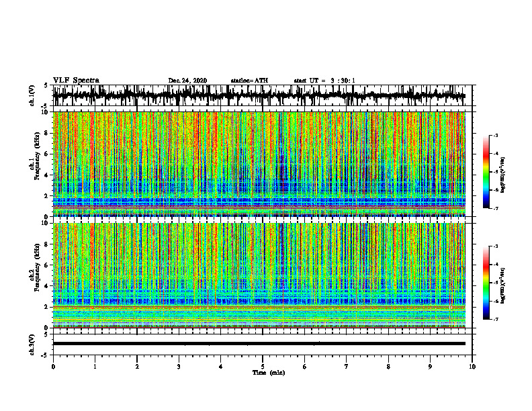Click the ch.1(V) waveform panel
This screenshot has height=411, width=532.
263,95
